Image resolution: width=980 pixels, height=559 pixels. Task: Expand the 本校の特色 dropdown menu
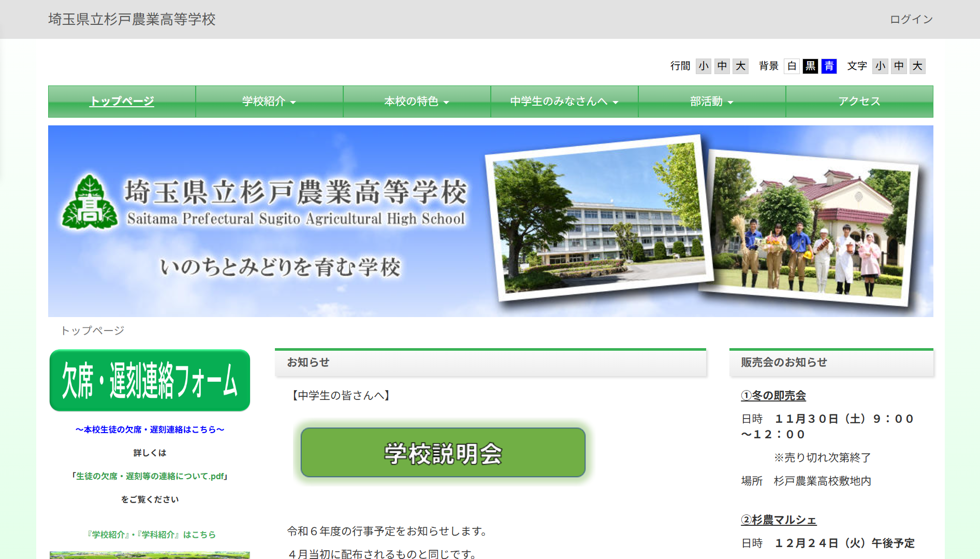coord(417,102)
